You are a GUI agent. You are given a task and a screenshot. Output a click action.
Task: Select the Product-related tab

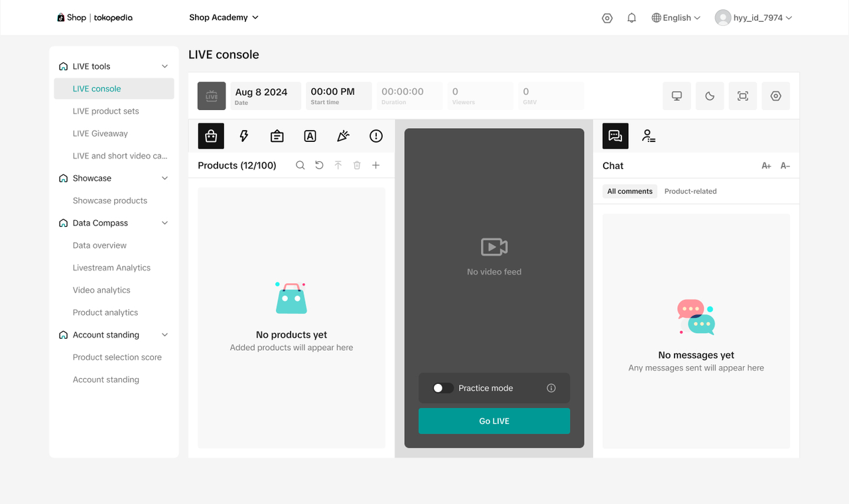click(690, 191)
